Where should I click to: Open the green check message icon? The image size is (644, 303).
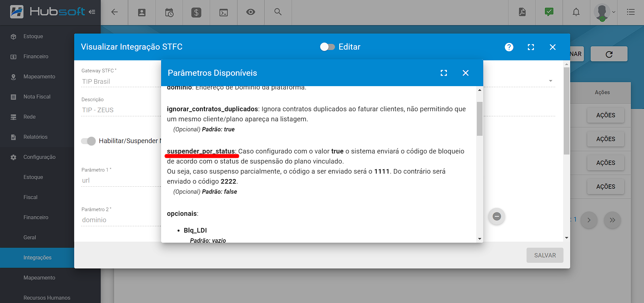(549, 12)
